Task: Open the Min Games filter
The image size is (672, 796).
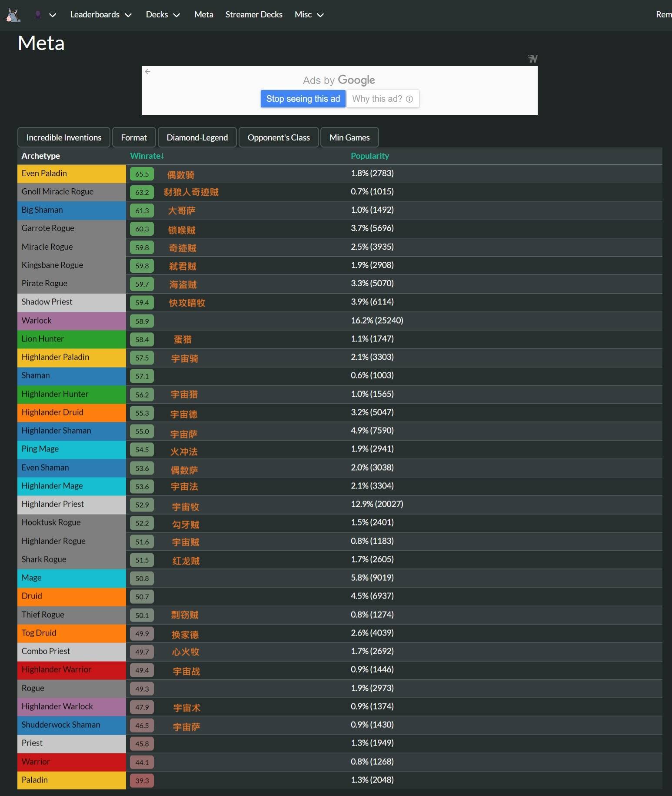Action: pos(349,137)
